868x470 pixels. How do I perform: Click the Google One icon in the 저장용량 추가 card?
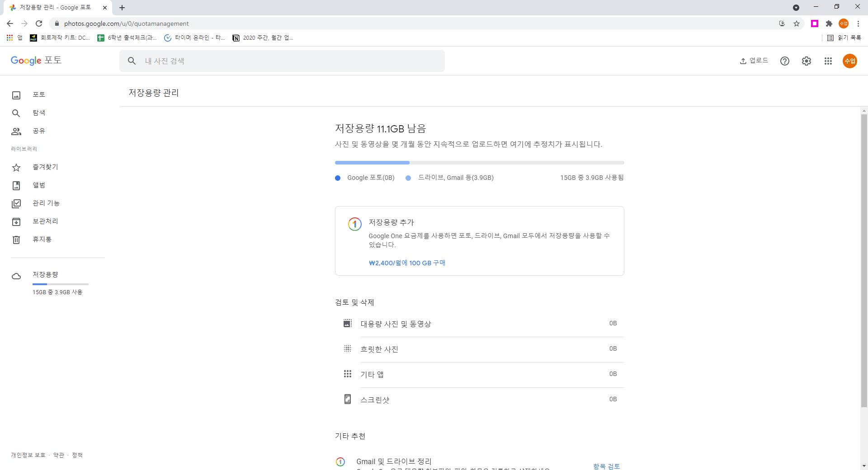click(355, 224)
